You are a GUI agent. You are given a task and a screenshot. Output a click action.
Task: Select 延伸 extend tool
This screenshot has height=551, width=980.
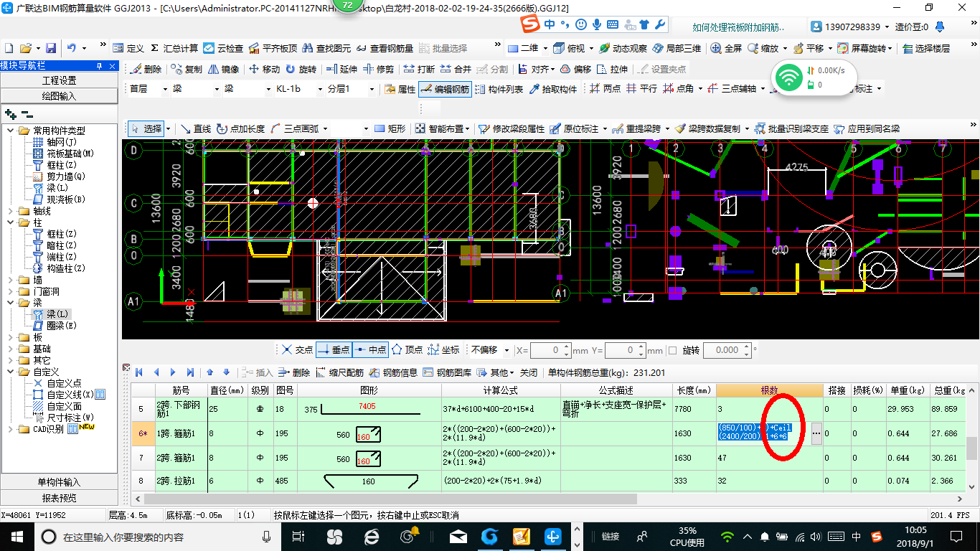click(341, 69)
